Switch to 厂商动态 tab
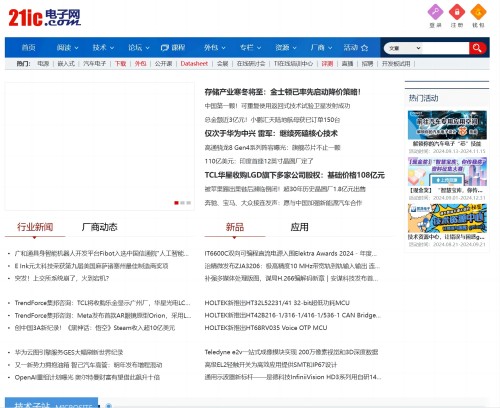 click(x=99, y=227)
